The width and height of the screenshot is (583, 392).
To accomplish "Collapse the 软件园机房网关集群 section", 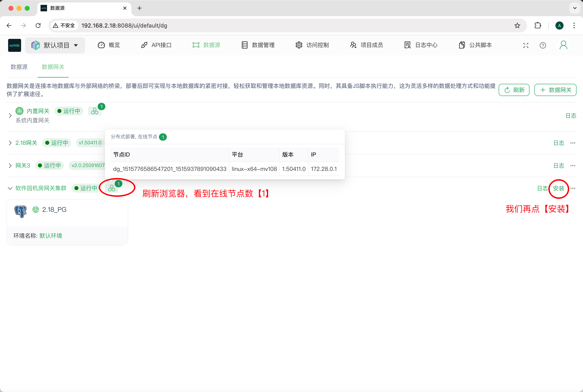I will [10, 188].
